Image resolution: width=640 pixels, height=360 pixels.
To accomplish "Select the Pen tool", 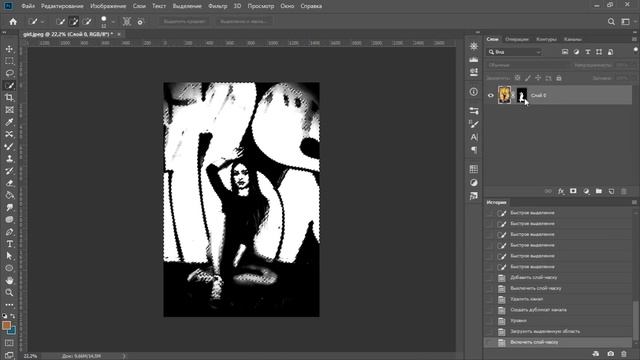I will point(9,232).
